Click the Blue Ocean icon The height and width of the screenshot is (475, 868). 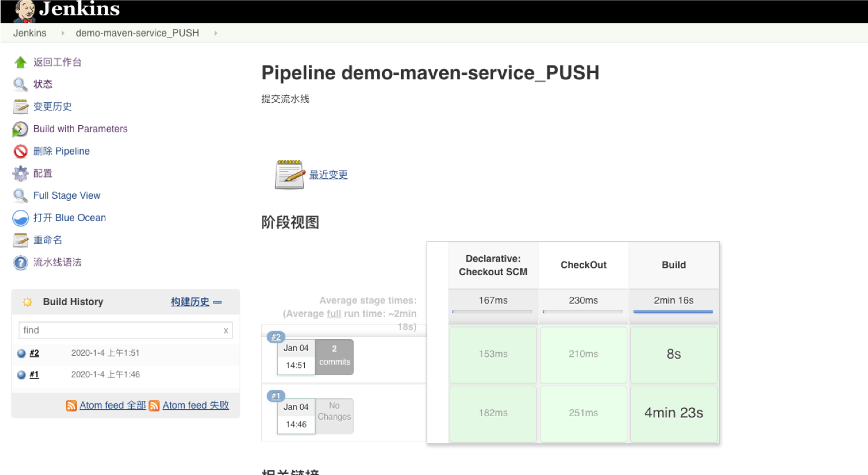(x=21, y=218)
